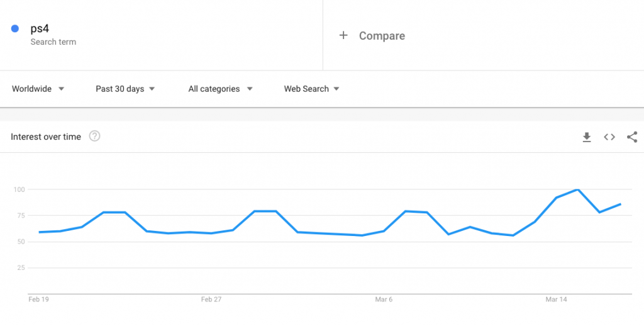Click the 100 value axis label

click(19, 189)
